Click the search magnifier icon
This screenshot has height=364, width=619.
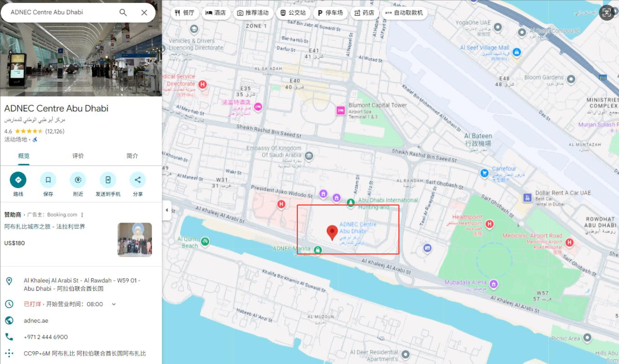123,12
